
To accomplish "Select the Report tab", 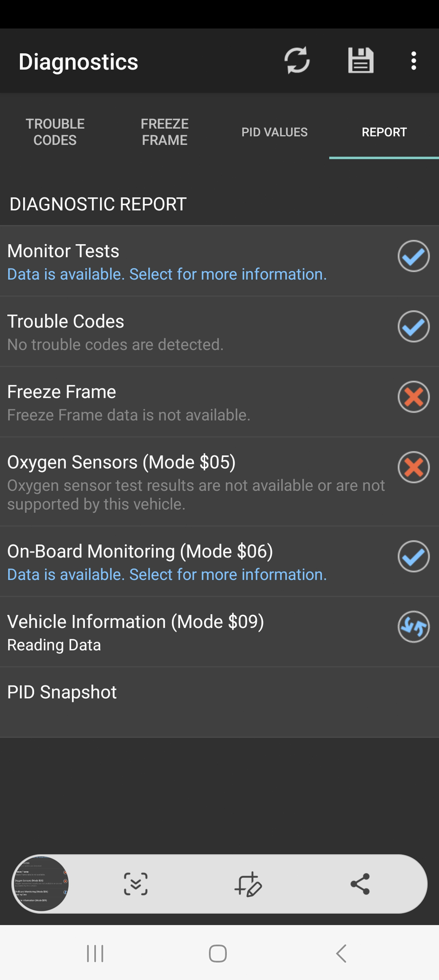I will click(384, 132).
